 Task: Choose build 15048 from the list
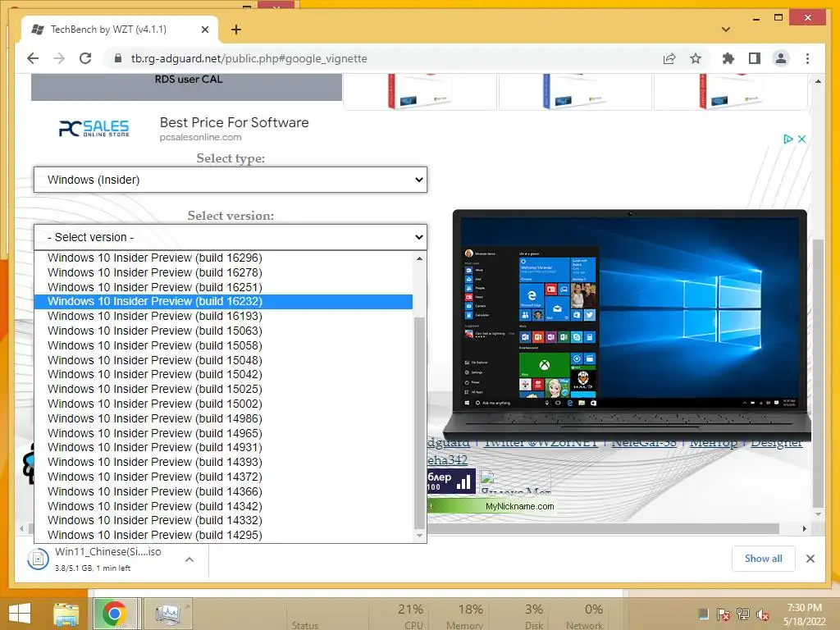223,360
